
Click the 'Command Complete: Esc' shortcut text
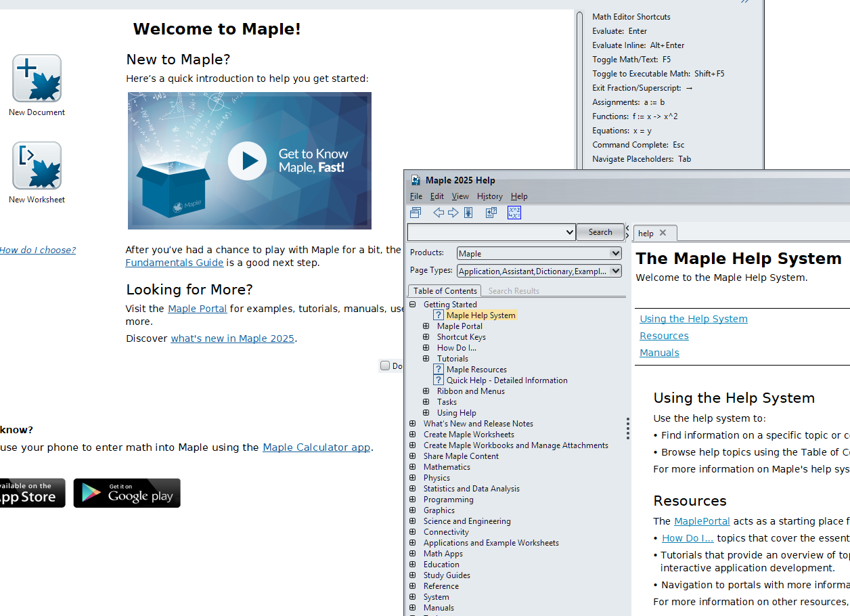[638, 145]
